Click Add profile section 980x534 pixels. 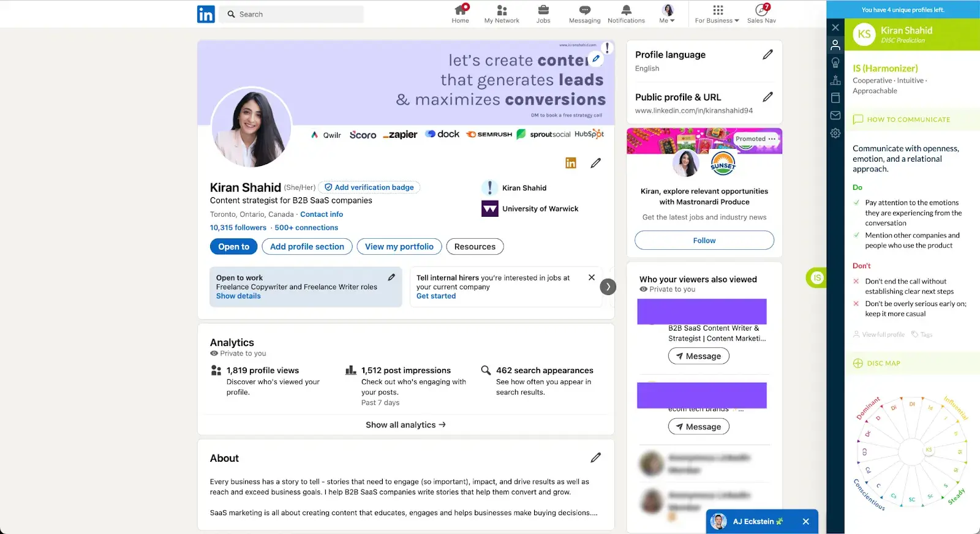pyautogui.click(x=307, y=247)
